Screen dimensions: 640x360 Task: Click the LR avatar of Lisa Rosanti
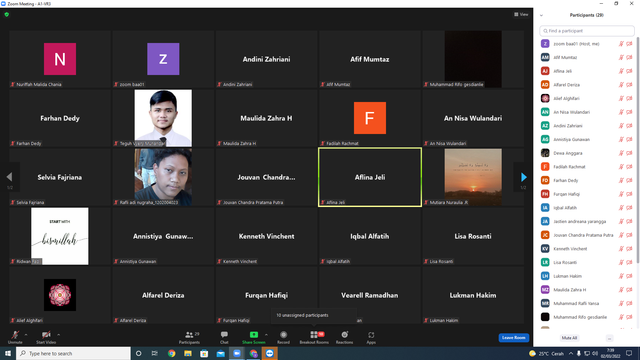[x=545, y=262]
